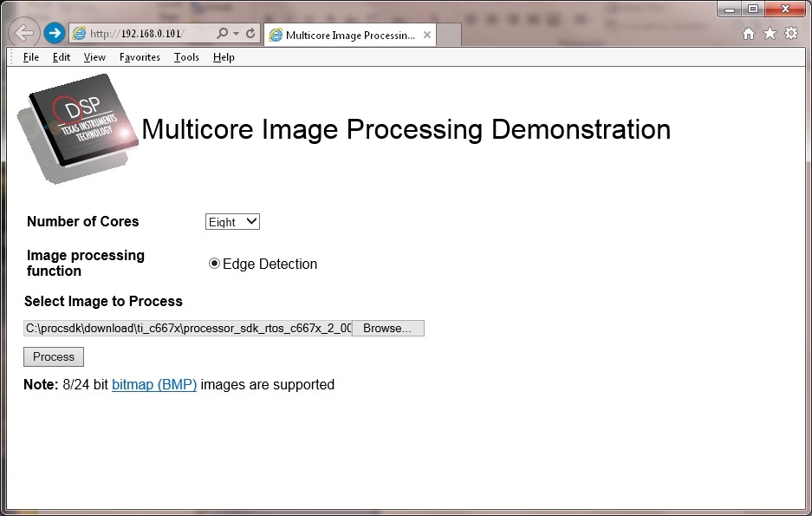Open the Favorites menu

point(139,56)
